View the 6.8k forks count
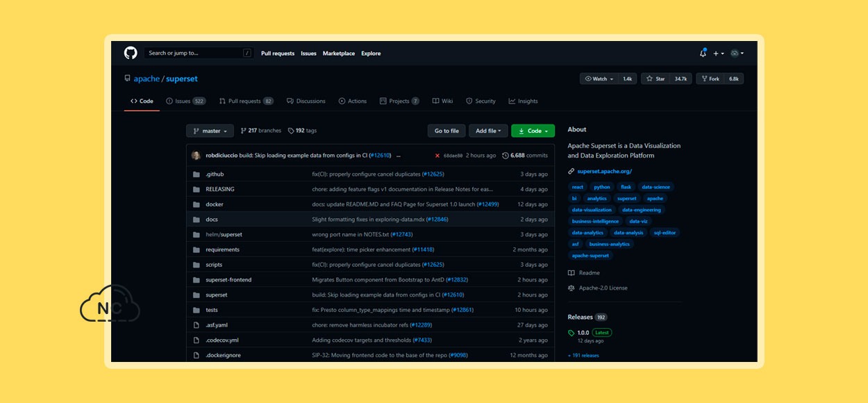 click(x=734, y=79)
